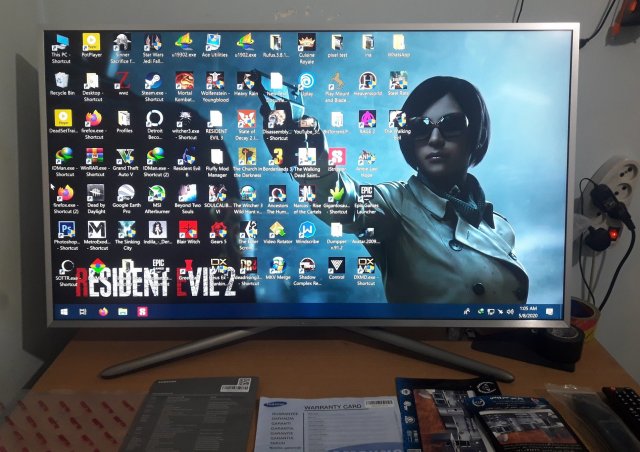
Task: Click the WinRAR.exe shortcut icon
Action: [94, 156]
